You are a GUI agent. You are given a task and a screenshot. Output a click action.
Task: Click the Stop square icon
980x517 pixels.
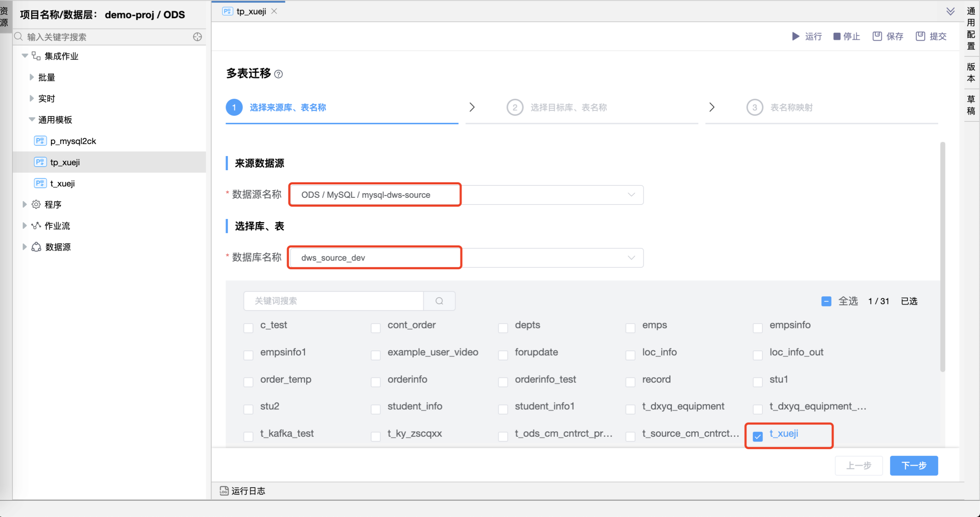tap(837, 36)
